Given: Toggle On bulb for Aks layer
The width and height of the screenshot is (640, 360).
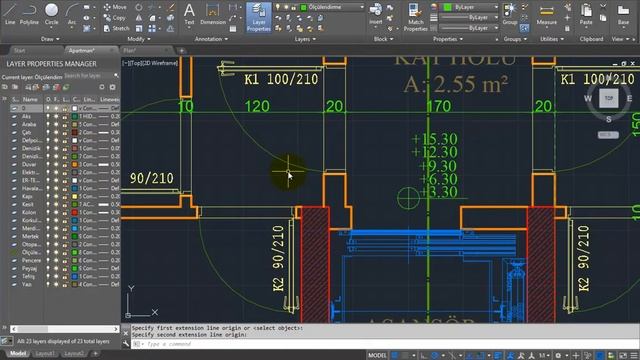Looking at the screenshot, I should (x=48, y=116).
